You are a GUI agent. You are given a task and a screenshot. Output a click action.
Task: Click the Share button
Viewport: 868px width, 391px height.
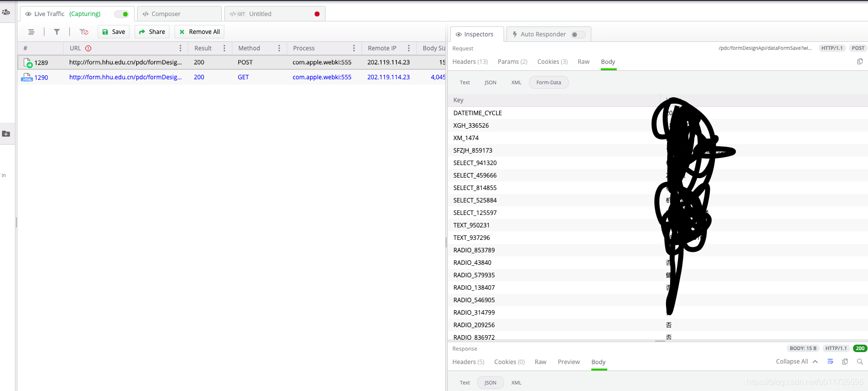click(x=152, y=32)
